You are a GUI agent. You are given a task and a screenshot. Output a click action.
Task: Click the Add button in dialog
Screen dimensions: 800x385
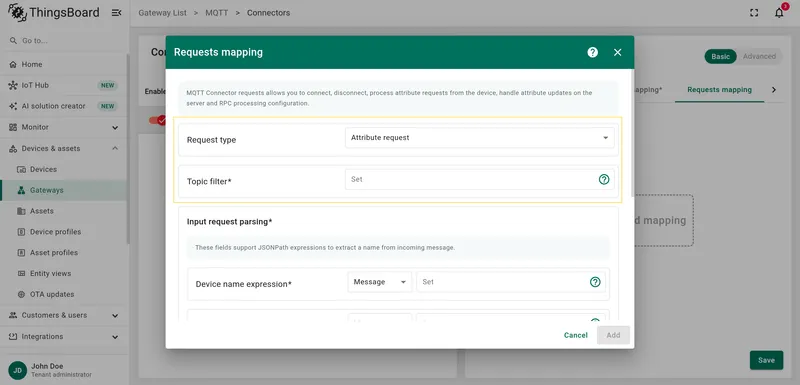613,335
